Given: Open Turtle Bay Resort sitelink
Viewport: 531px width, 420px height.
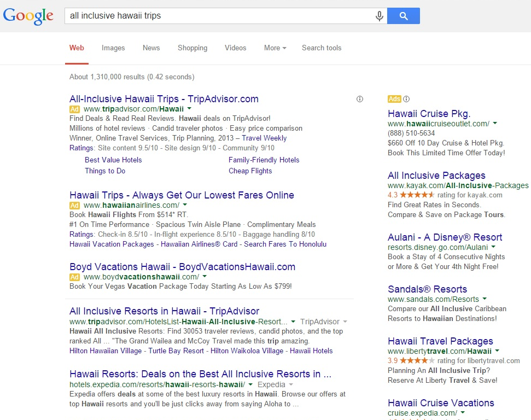Looking at the screenshot, I should tap(176, 351).
